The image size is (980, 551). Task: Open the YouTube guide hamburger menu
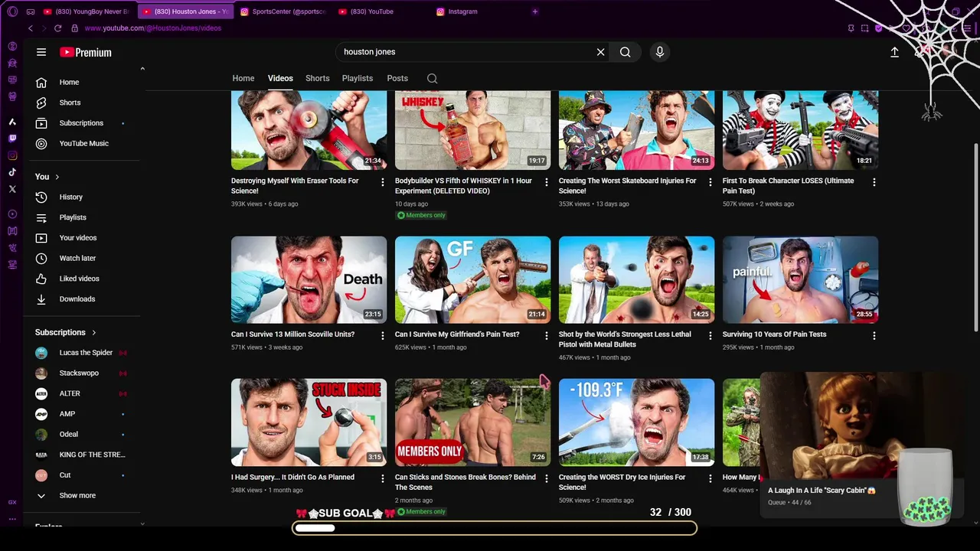point(41,52)
